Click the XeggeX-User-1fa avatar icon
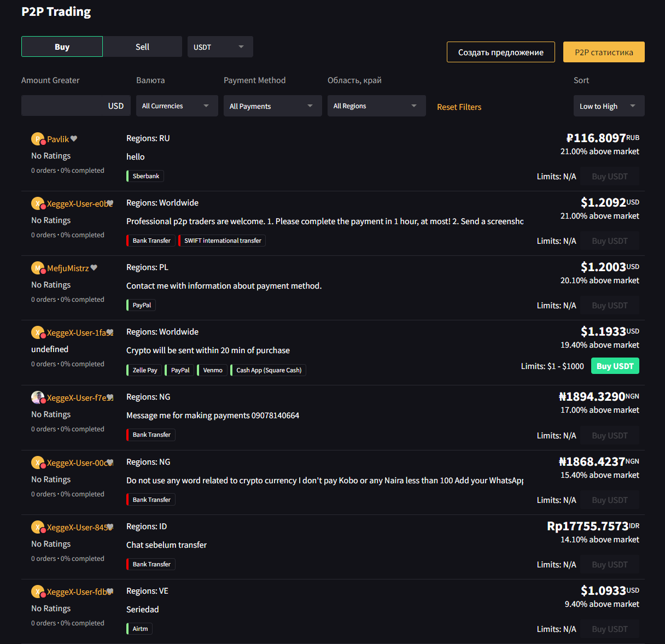Viewport: 665px width, 644px height. tap(38, 332)
